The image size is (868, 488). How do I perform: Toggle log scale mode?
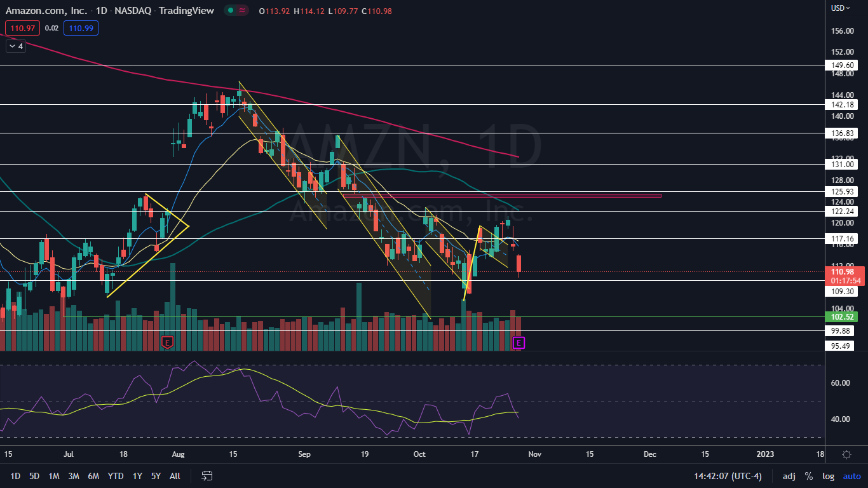[828, 476]
